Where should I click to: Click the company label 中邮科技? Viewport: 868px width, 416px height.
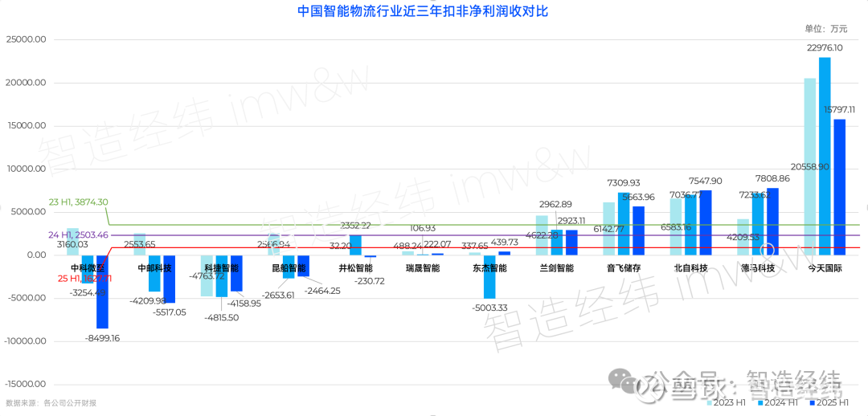[x=154, y=268]
